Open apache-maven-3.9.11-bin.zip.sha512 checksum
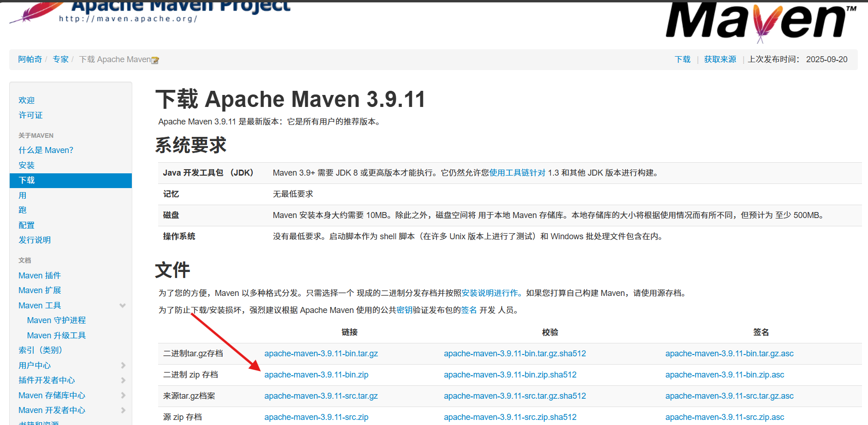Image resolution: width=868 pixels, height=425 pixels. [510, 375]
